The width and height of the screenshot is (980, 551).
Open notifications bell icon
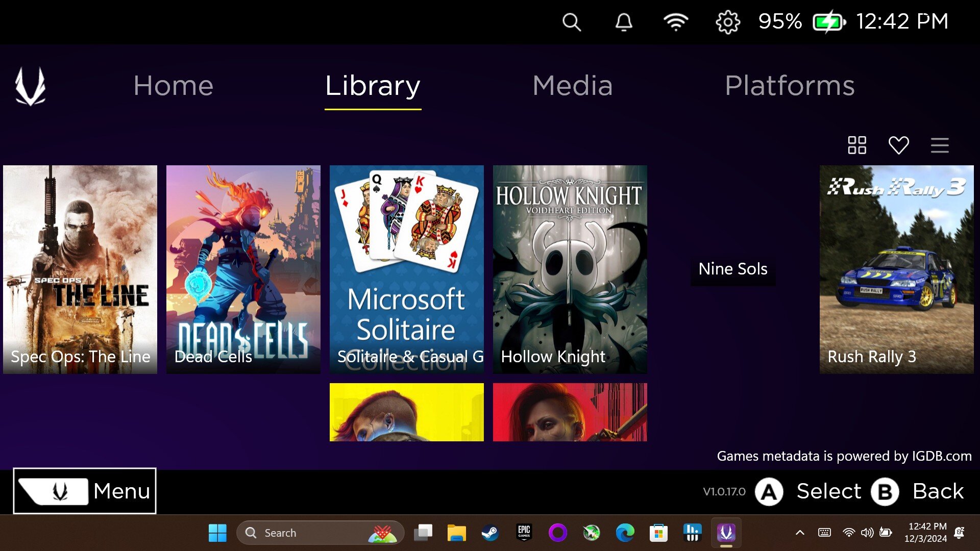click(623, 22)
